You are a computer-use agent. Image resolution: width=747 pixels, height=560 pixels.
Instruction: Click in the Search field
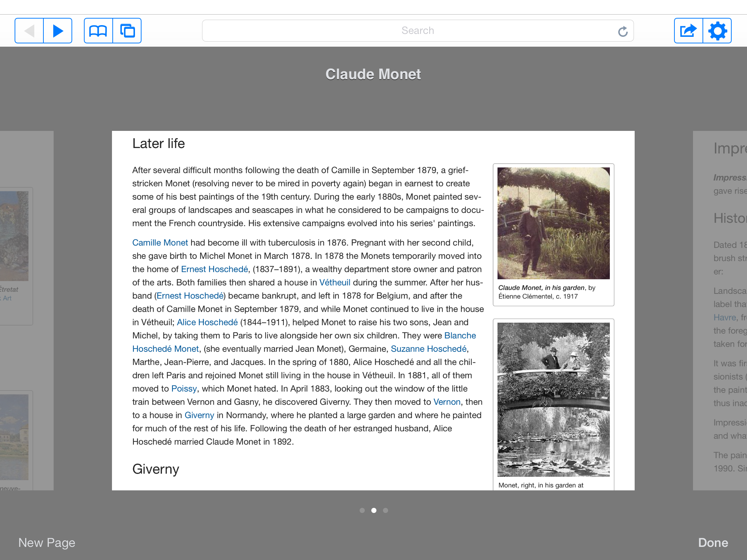click(418, 31)
